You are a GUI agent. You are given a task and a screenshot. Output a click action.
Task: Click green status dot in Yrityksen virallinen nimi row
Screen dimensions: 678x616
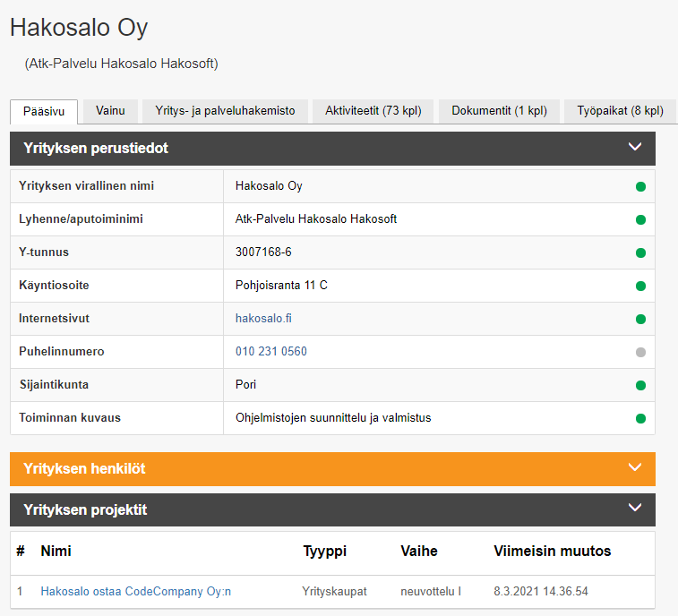(x=640, y=187)
